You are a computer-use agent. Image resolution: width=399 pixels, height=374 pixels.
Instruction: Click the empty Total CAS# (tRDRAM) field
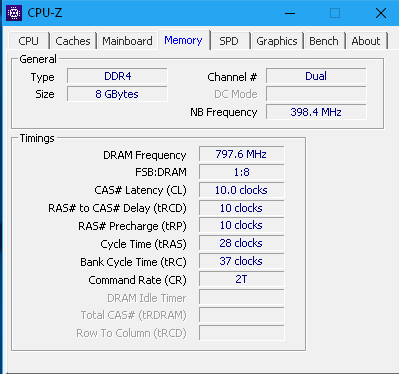(241, 315)
